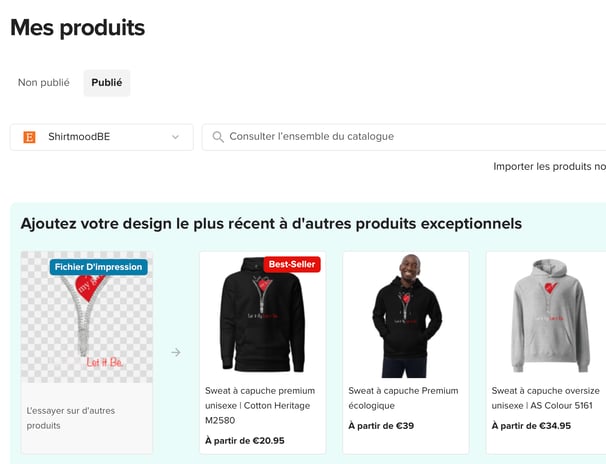The image size is (606, 464).
Task: Click Importer les produits link
Action: pyautogui.click(x=549, y=167)
